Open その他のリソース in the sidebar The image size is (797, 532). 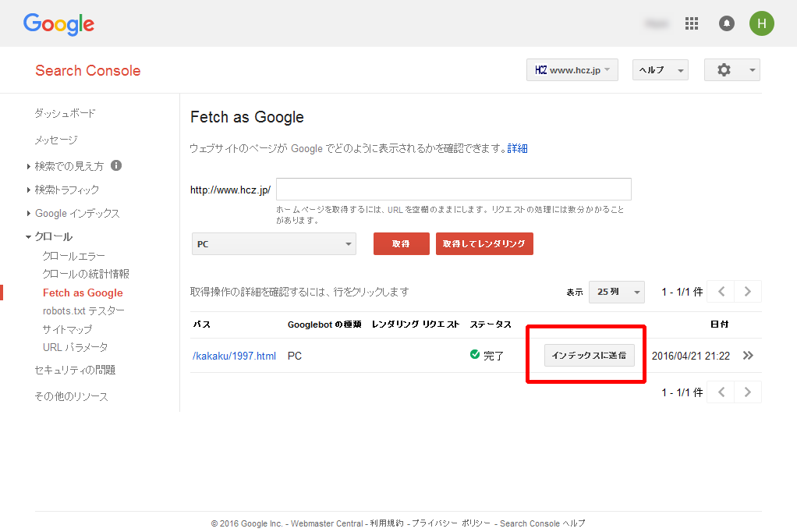71,396
